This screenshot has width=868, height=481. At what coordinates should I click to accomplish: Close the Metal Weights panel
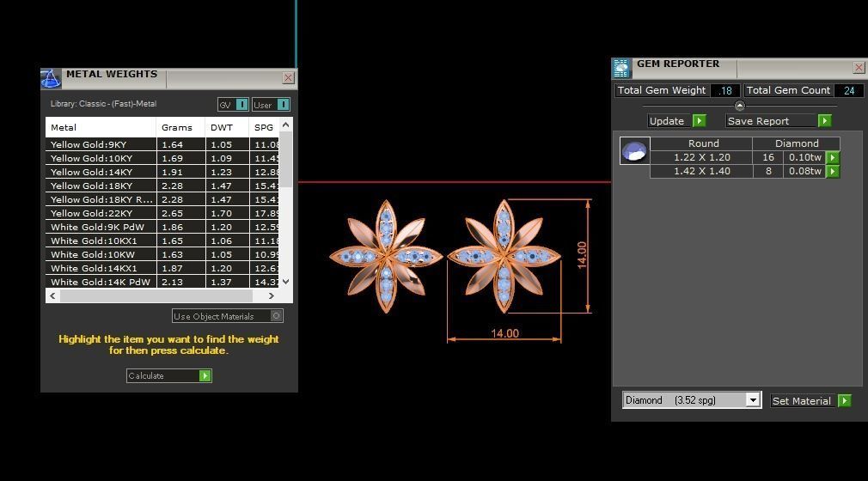[x=288, y=78]
